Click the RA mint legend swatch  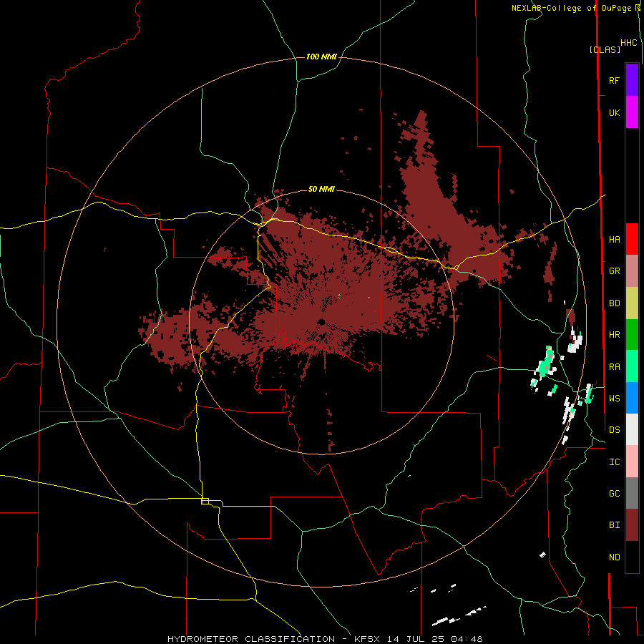coord(632,366)
